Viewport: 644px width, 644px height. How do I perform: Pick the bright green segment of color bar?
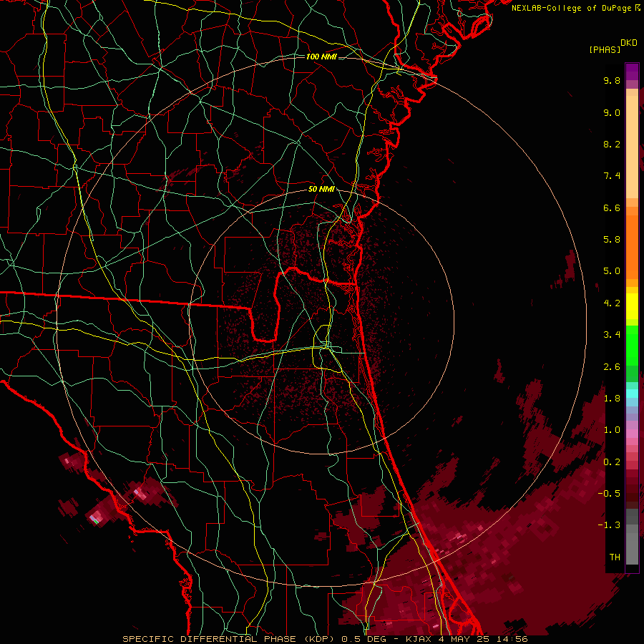[632, 345]
